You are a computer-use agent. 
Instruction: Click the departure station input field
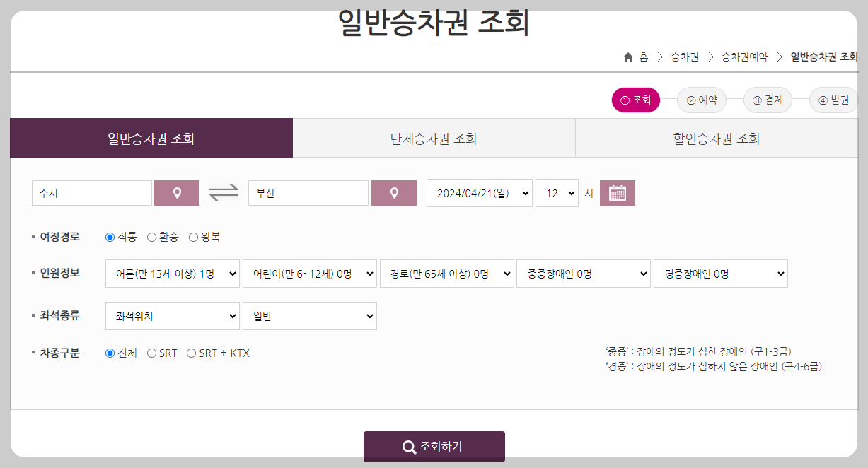[x=91, y=192]
